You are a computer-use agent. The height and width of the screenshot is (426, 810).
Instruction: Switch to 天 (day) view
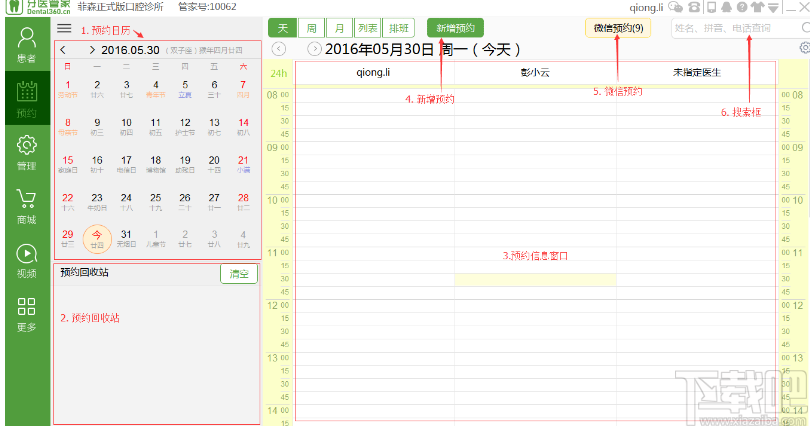(x=283, y=28)
